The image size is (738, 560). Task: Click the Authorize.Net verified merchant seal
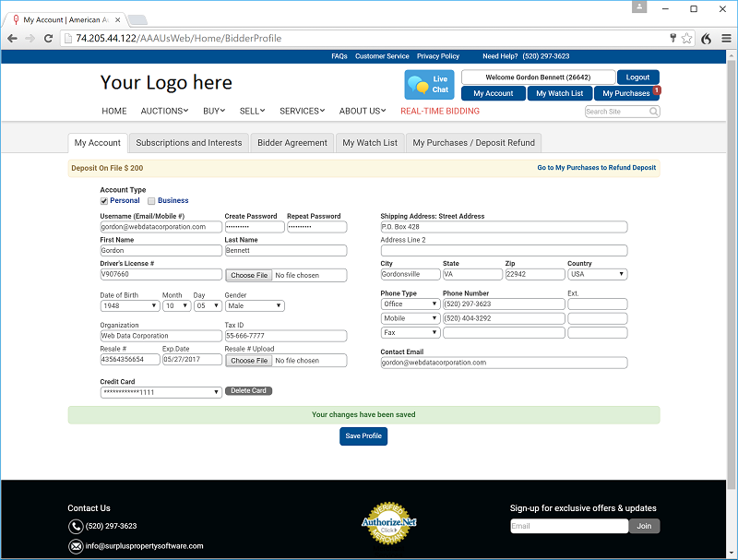[x=388, y=523]
